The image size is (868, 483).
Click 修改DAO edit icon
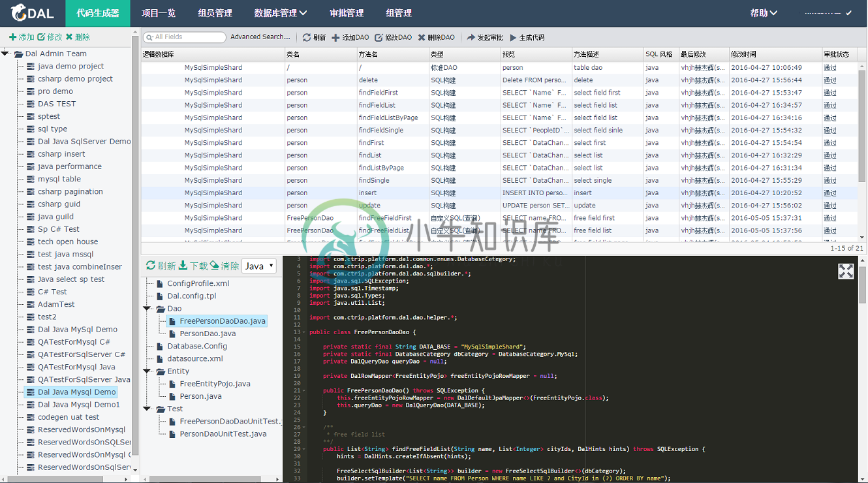(379, 38)
